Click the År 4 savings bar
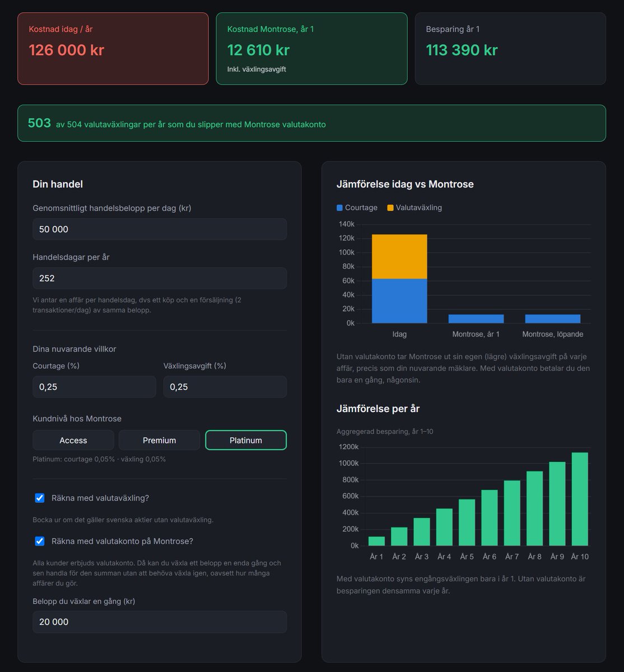Image resolution: width=624 pixels, height=672 pixels. (x=444, y=527)
